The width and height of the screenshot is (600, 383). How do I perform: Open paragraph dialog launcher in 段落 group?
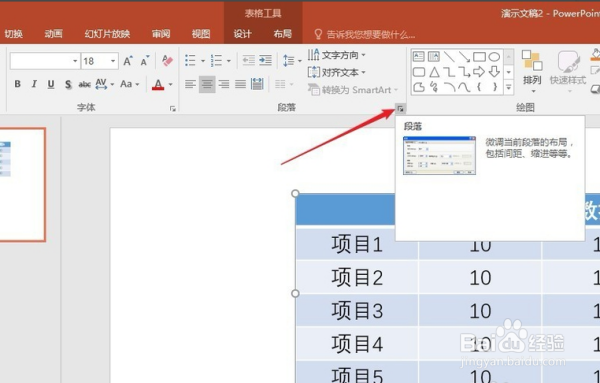(400, 109)
